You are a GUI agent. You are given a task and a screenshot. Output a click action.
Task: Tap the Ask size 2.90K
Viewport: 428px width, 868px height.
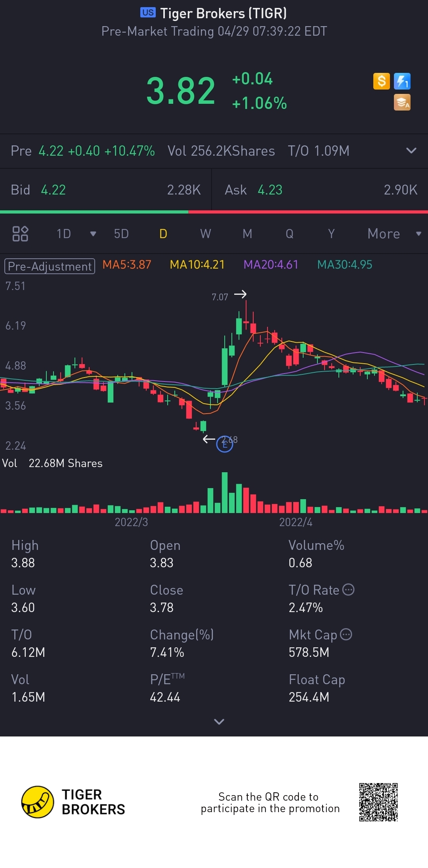401,190
